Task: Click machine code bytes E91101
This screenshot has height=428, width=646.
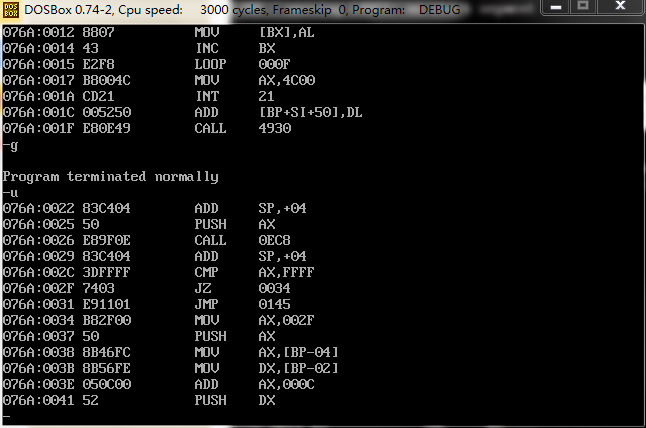Action: [106, 304]
